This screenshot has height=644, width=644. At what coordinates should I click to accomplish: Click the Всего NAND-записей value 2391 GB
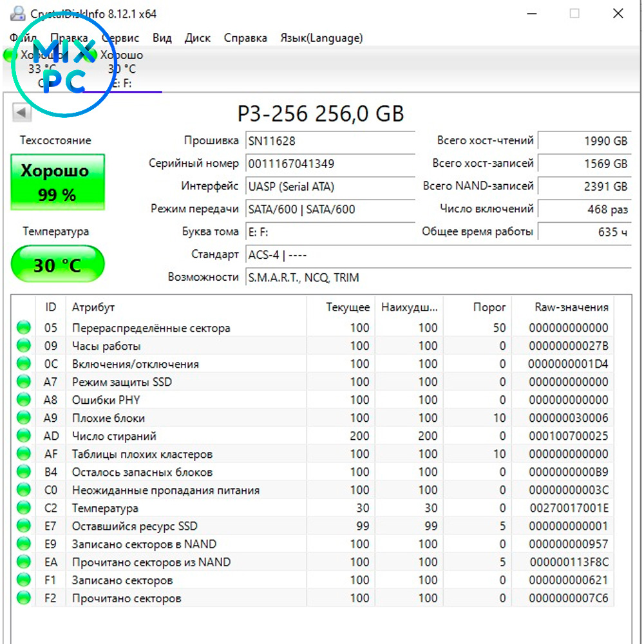coord(585,187)
